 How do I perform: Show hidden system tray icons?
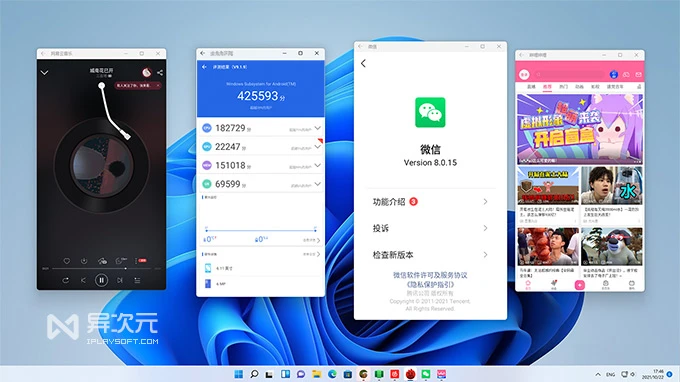(x=598, y=374)
